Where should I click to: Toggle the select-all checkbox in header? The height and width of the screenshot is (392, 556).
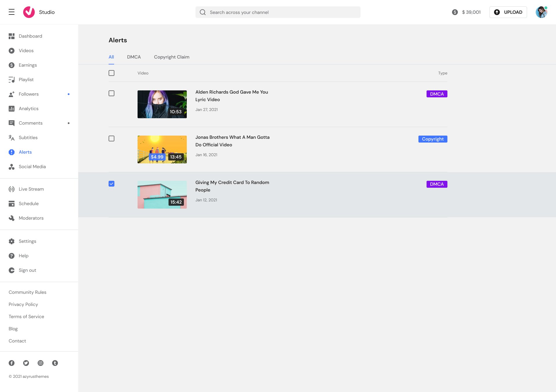[111, 73]
